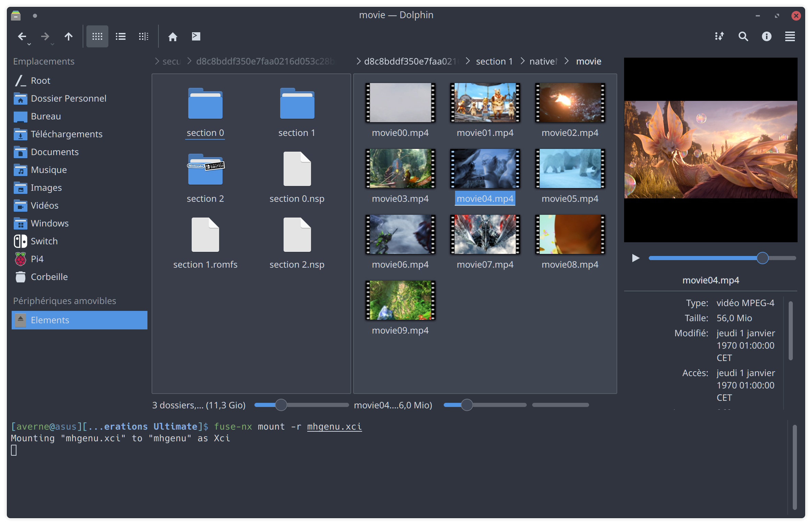812x525 pixels.
Task: Switch to icons view mode
Action: click(x=97, y=36)
